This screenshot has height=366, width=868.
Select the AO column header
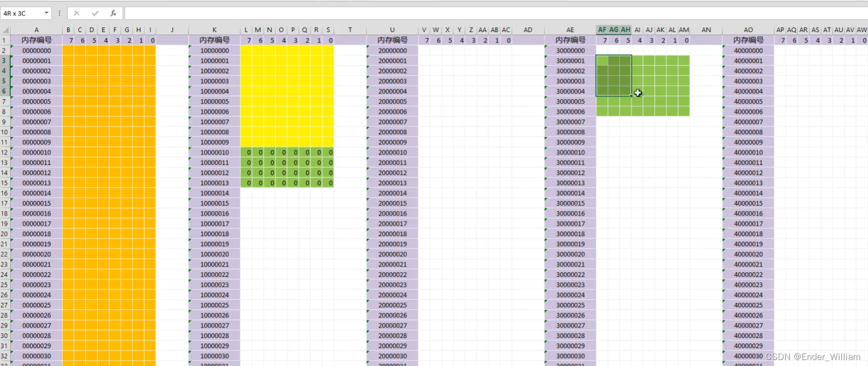point(748,30)
